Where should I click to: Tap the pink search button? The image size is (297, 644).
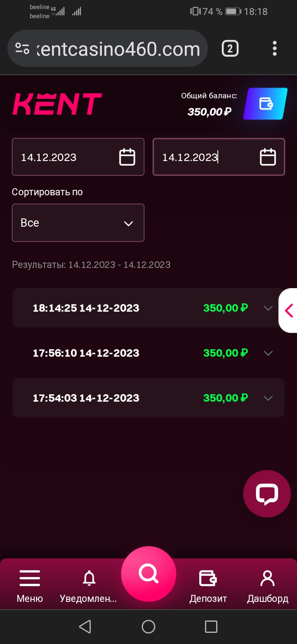coord(148,574)
